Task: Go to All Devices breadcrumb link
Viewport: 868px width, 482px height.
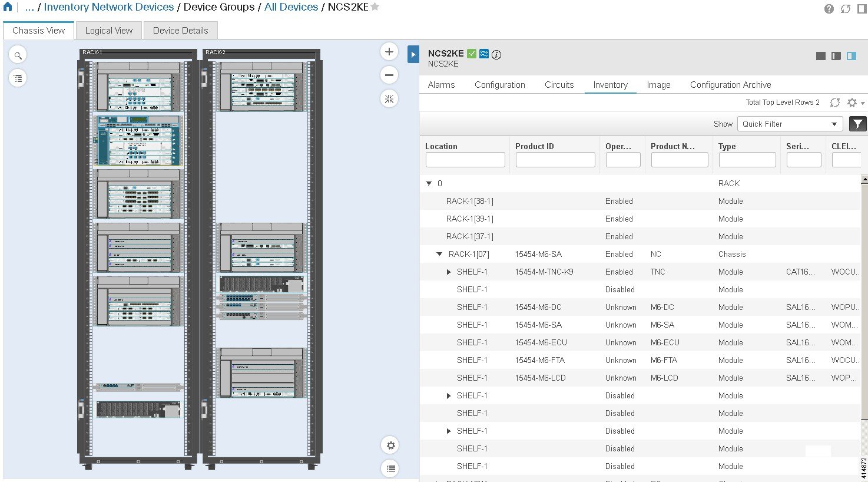Action: 291,7
